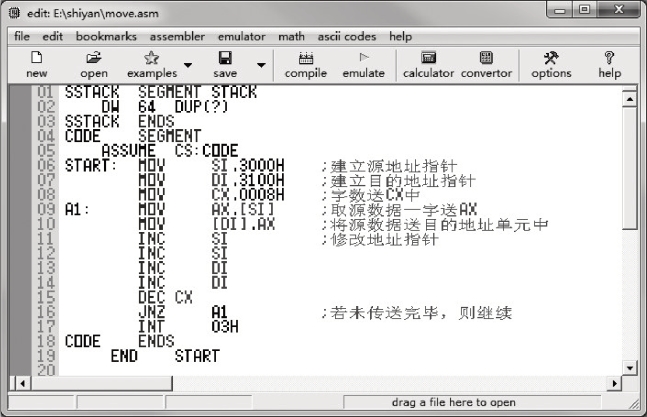This screenshot has width=647, height=417.
Task: Click the vertical scrollbar down arrow
Action: tap(629, 368)
